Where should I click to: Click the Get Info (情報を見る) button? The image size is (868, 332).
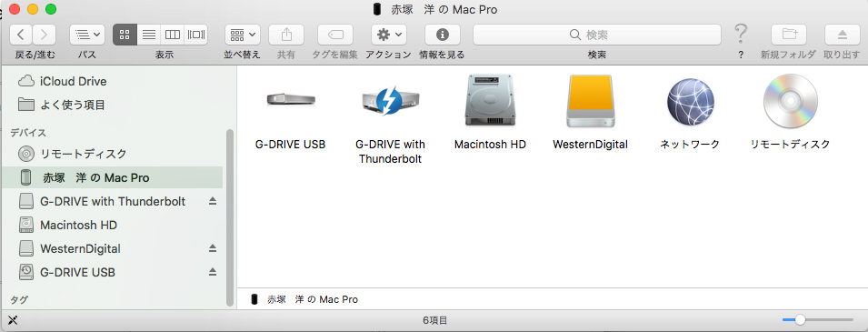[x=443, y=35]
